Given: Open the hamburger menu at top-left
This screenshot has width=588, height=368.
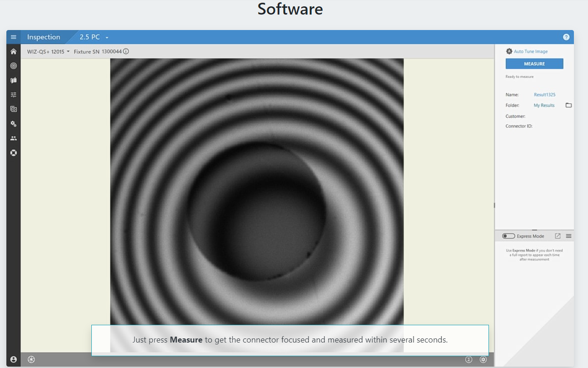Looking at the screenshot, I should (x=14, y=37).
